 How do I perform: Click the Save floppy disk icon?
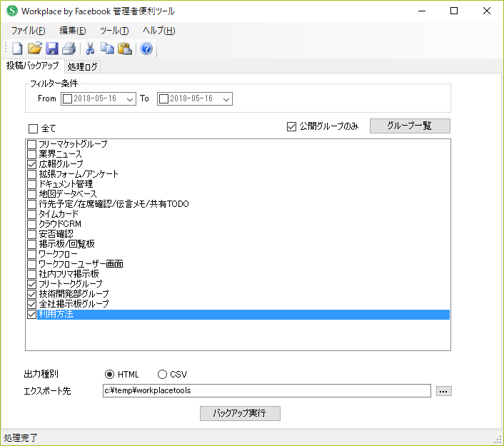51,49
